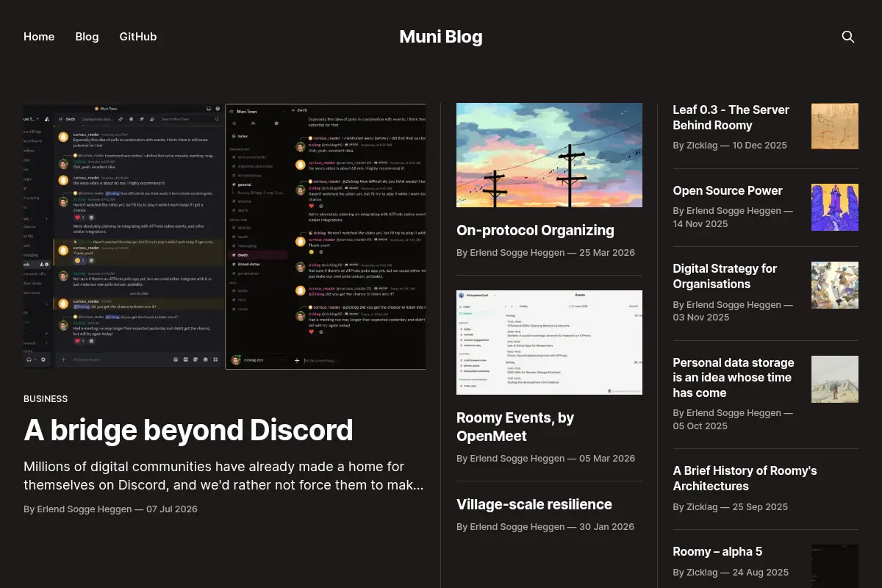Click byline Zicklag — 24 Aug 2025

click(731, 572)
